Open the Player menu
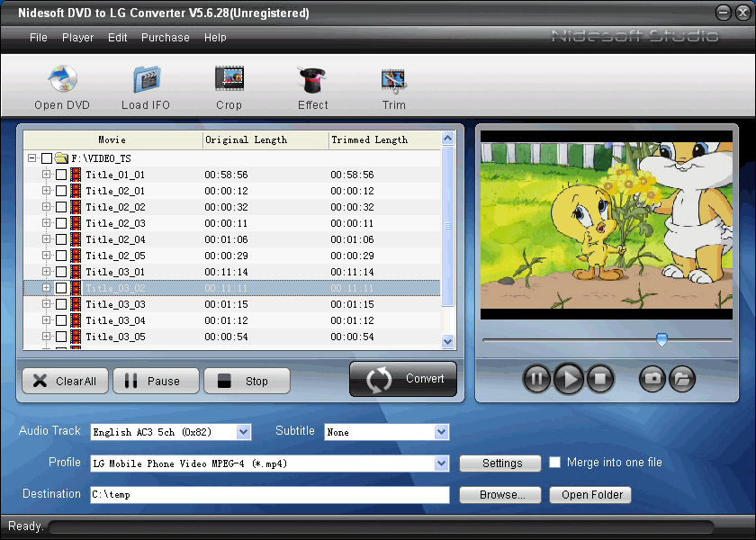The height and width of the screenshot is (540, 756). point(77,38)
